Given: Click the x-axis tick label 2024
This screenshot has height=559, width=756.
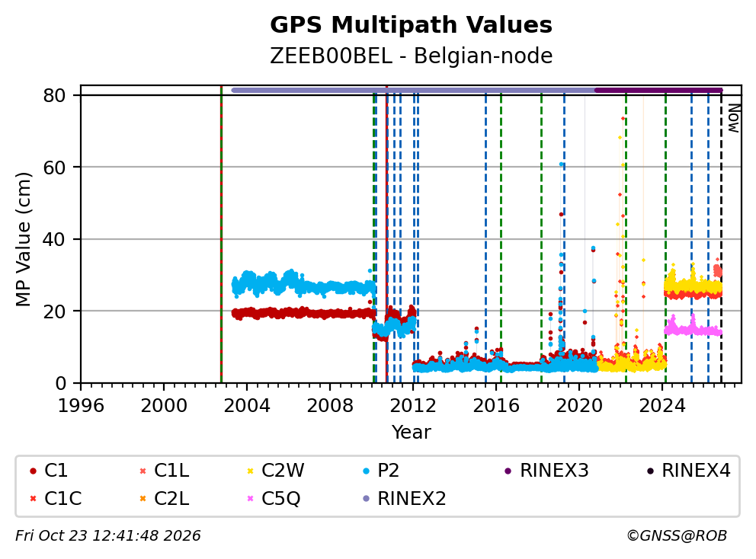Looking at the screenshot, I should (662, 406).
